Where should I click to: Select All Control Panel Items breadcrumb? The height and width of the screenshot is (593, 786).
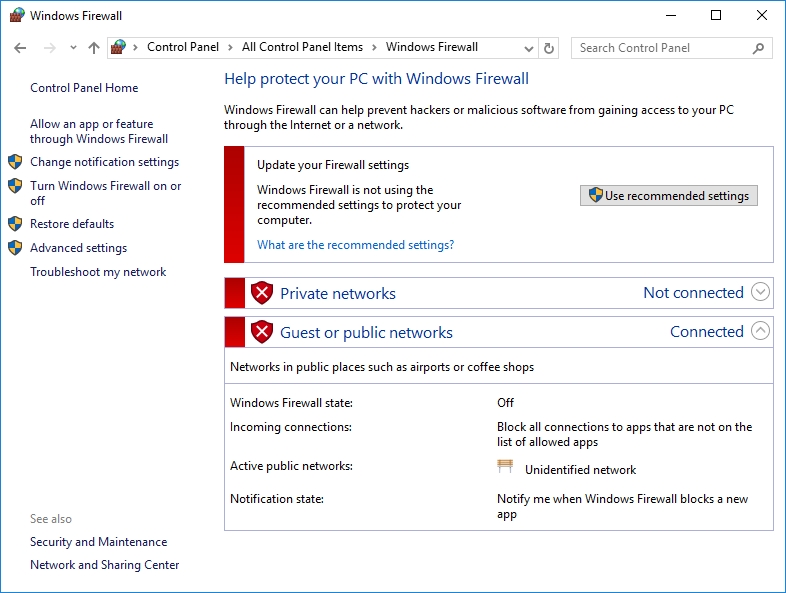click(302, 47)
